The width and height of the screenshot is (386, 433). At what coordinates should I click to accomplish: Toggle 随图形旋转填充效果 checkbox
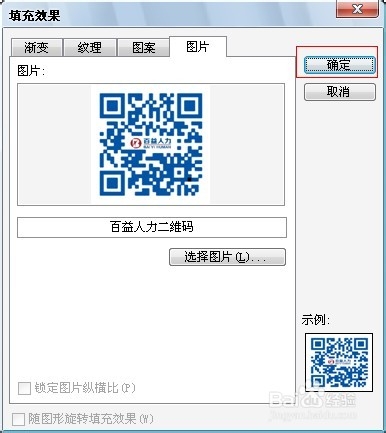tap(18, 419)
